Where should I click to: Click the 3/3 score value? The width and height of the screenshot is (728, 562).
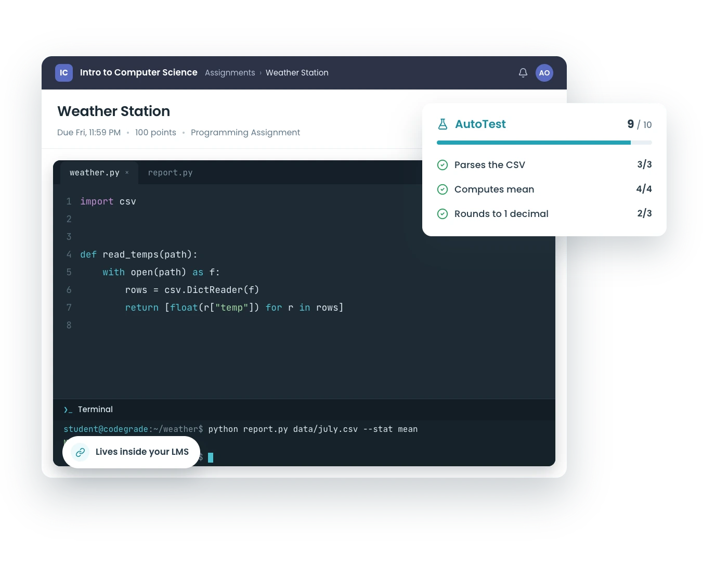coord(644,164)
